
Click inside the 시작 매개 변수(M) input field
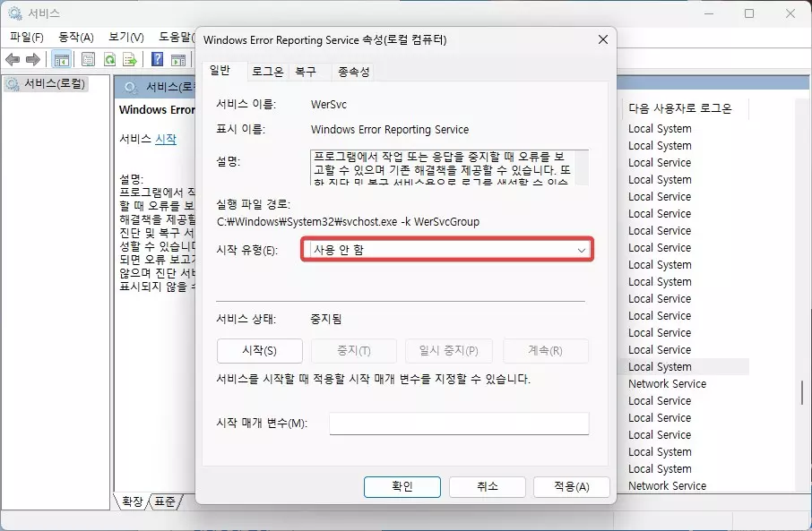(459, 423)
